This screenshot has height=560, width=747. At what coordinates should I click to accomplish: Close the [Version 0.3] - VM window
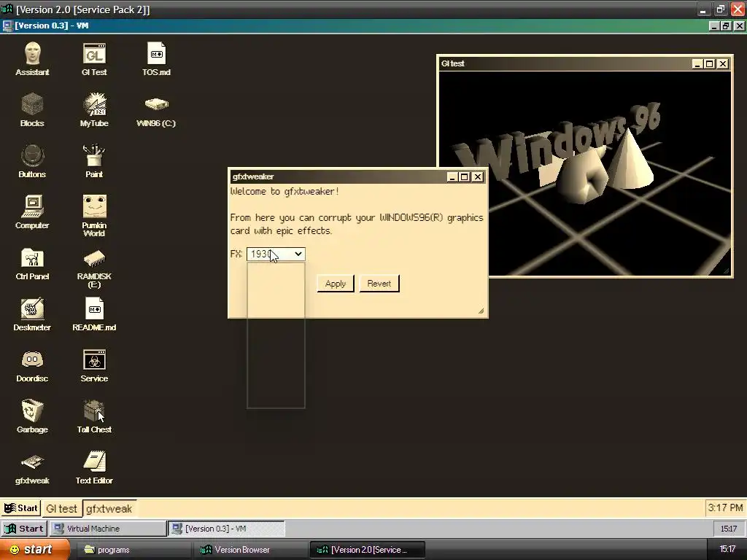(739, 26)
